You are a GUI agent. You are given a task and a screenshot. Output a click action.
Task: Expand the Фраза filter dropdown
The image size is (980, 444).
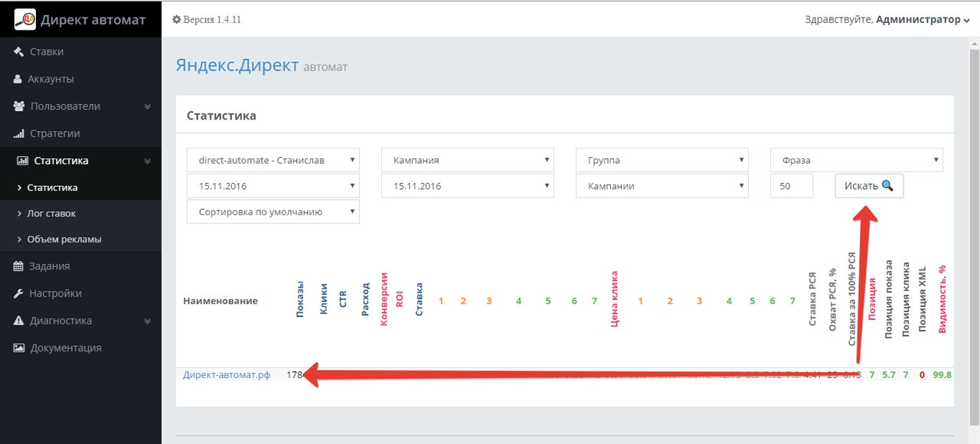click(856, 161)
